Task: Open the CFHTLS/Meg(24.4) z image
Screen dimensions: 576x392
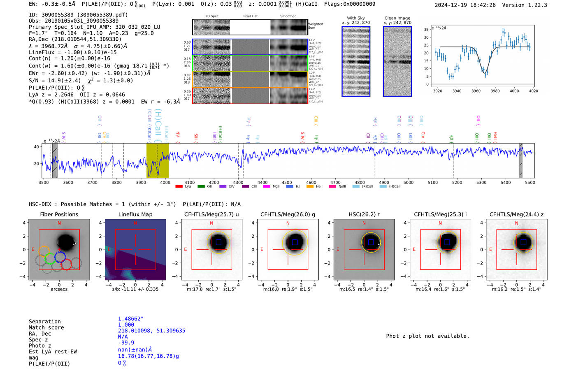Action: pyautogui.click(x=517, y=250)
